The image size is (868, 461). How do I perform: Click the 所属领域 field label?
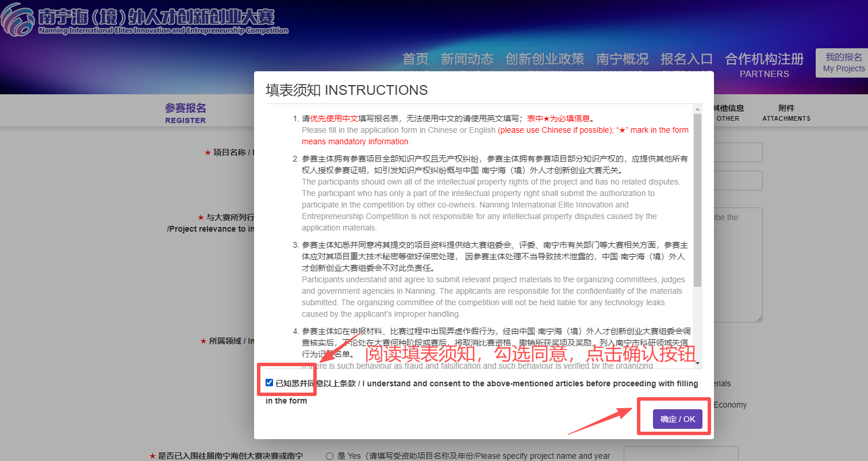[x=227, y=341]
